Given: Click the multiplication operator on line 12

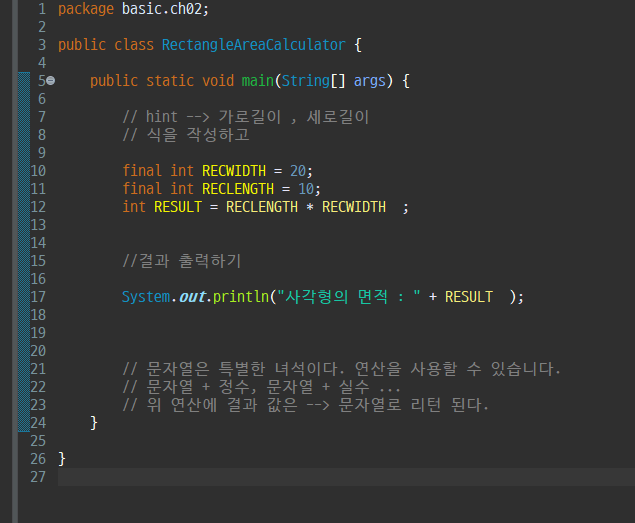Looking at the screenshot, I should 310,207.
